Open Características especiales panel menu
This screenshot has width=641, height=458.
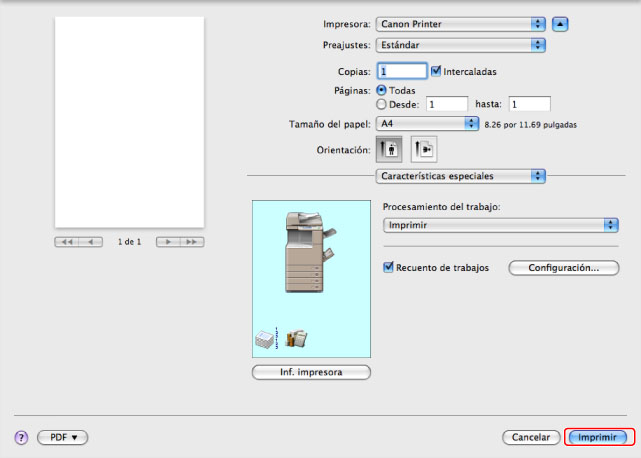pos(460,176)
